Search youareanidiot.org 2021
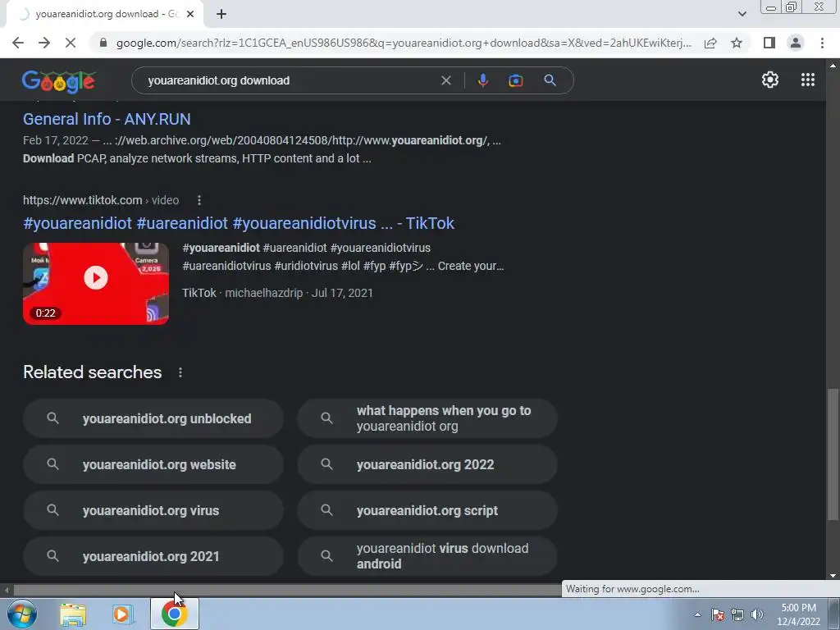Image resolution: width=840 pixels, height=630 pixels. [153, 556]
